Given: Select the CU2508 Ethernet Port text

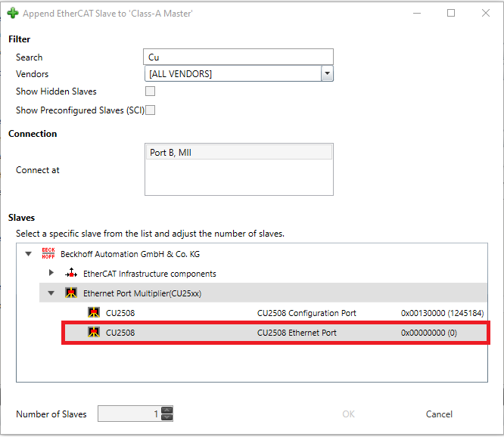Looking at the screenshot, I should pos(297,333).
